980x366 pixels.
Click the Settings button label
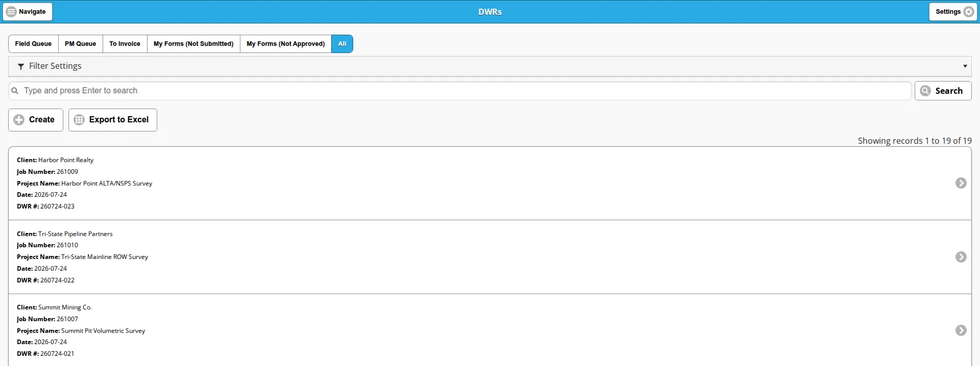[948, 12]
